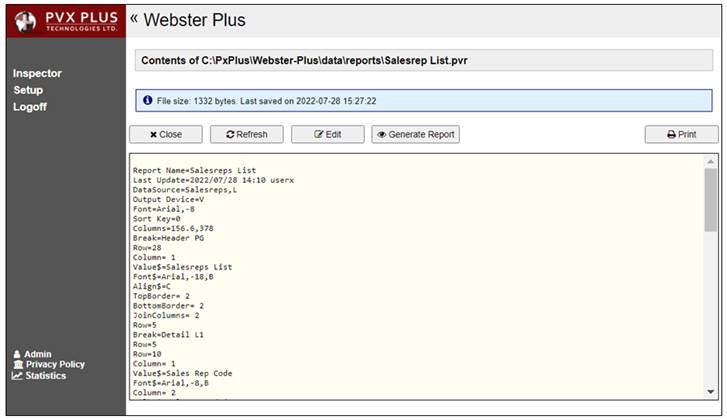Collapse sidebar using the double-chevron icon
Image resolution: width=727 pixels, height=420 pixels.
(134, 19)
